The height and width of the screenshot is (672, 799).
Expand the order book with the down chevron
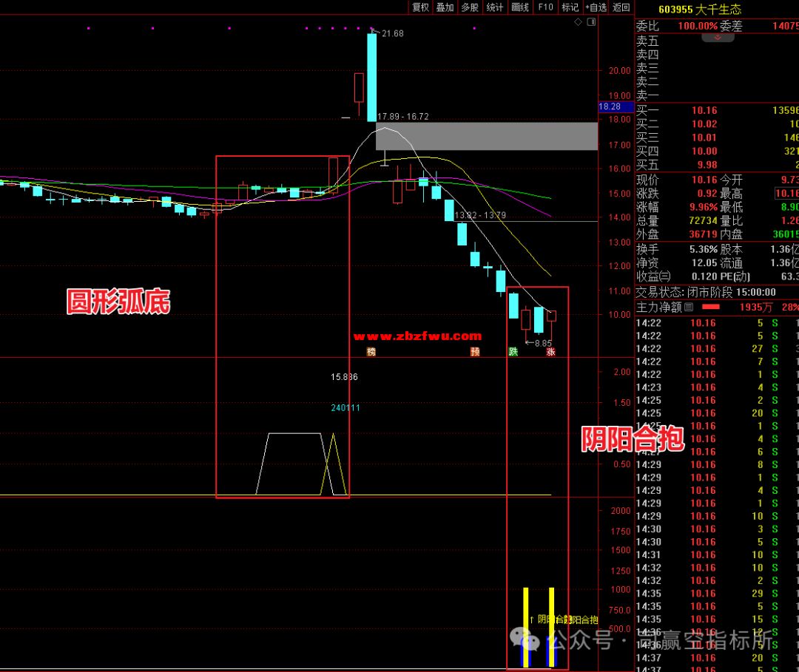(x=718, y=38)
